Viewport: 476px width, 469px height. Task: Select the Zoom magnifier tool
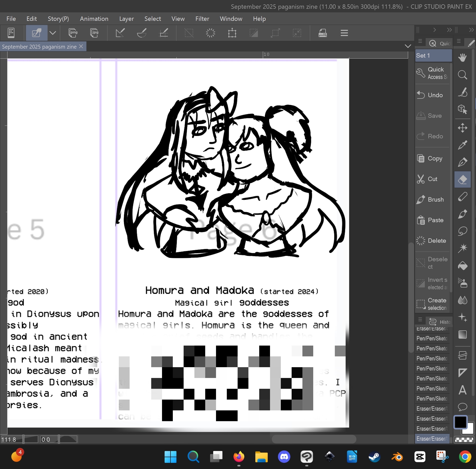click(x=462, y=75)
